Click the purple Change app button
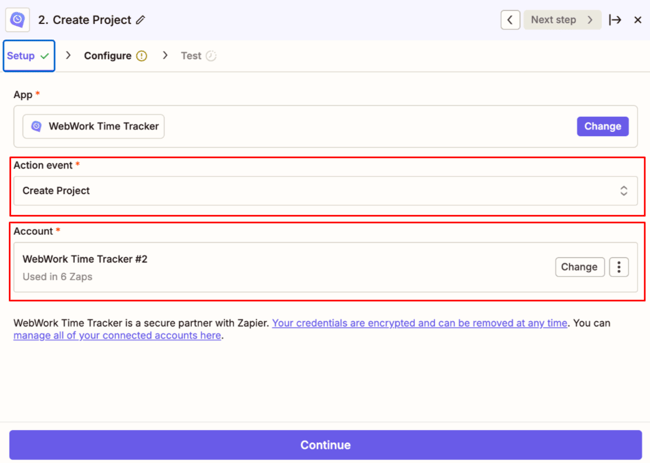The width and height of the screenshot is (650, 463). tap(602, 126)
